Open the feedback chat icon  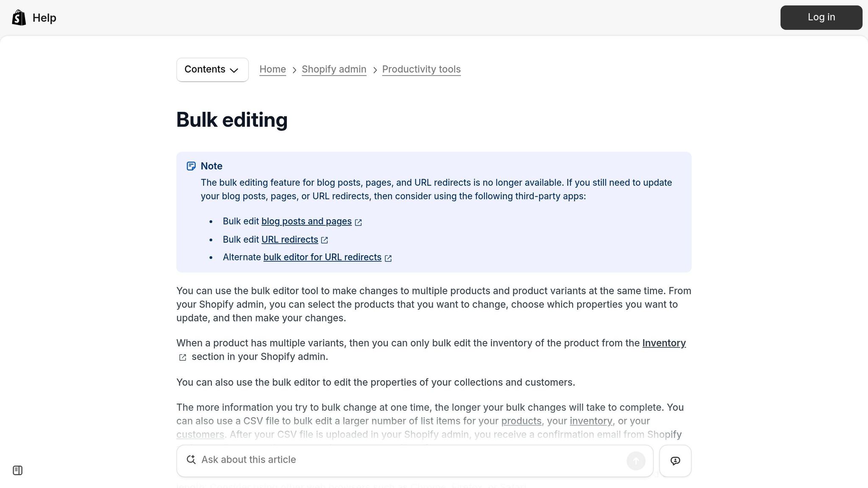[x=675, y=460]
